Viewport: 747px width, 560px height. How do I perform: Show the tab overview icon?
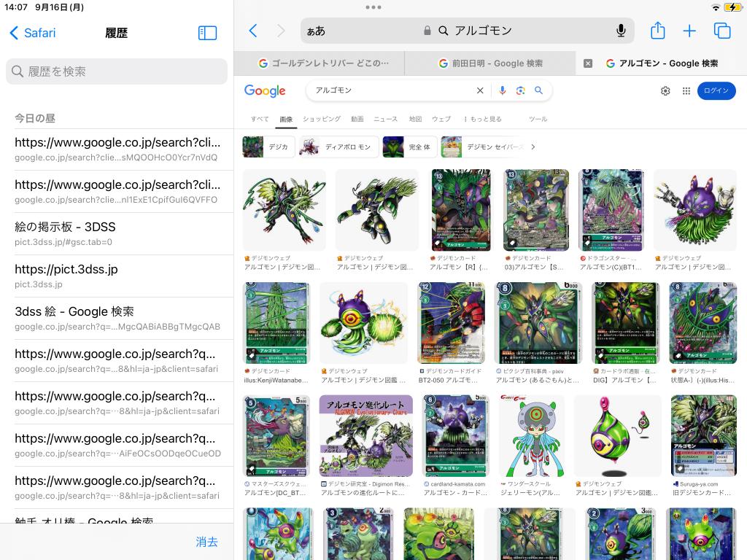click(x=722, y=31)
